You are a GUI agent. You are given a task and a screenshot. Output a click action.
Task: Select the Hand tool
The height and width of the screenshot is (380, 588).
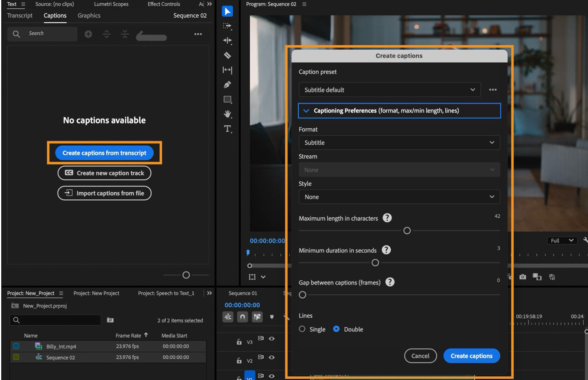pos(227,114)
